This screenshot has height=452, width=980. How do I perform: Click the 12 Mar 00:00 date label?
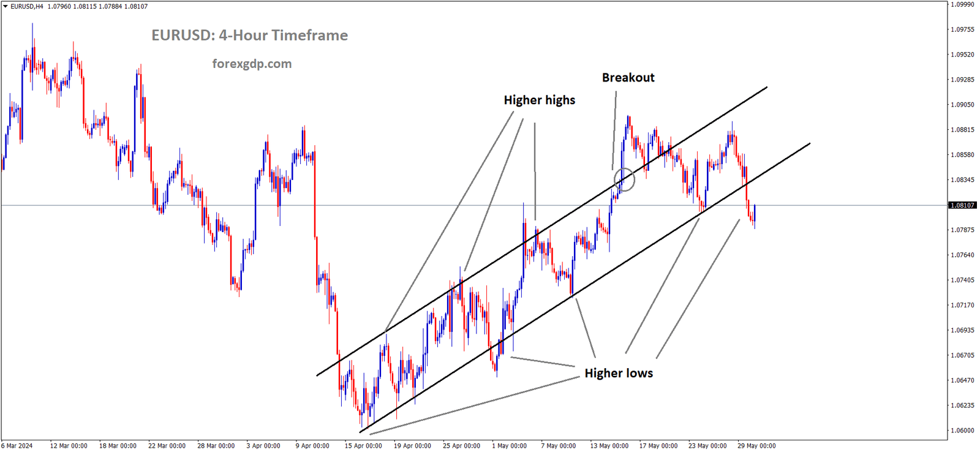point(69,446)
